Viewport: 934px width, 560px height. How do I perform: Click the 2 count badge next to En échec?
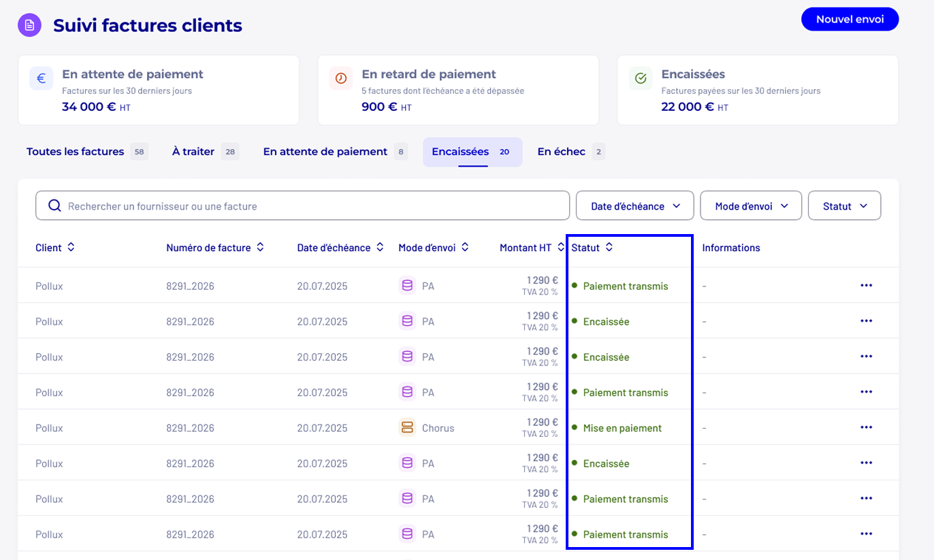[598, 152]
